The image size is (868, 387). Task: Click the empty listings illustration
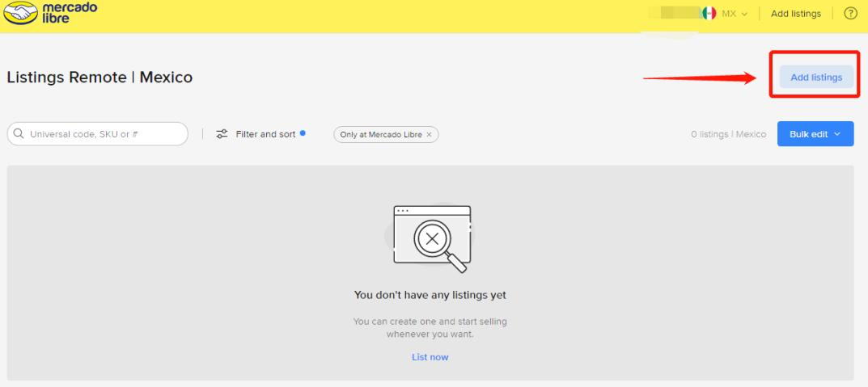click(430, 238)
